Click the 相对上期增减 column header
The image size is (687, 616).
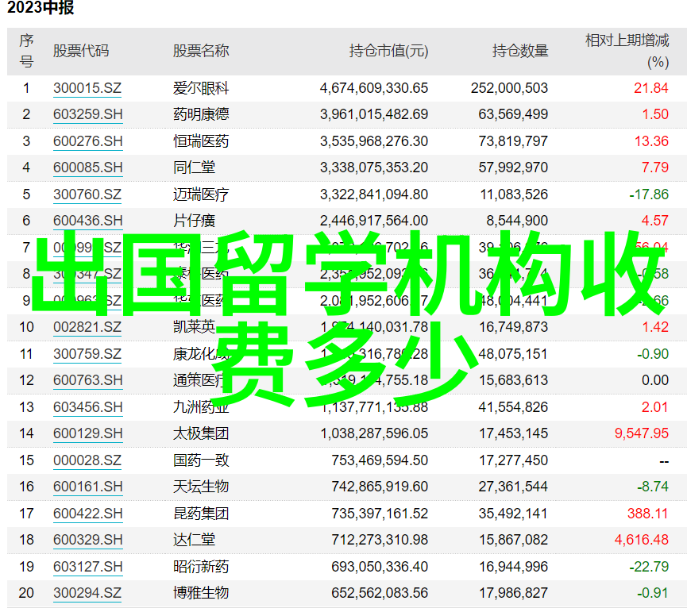[627, 40]
